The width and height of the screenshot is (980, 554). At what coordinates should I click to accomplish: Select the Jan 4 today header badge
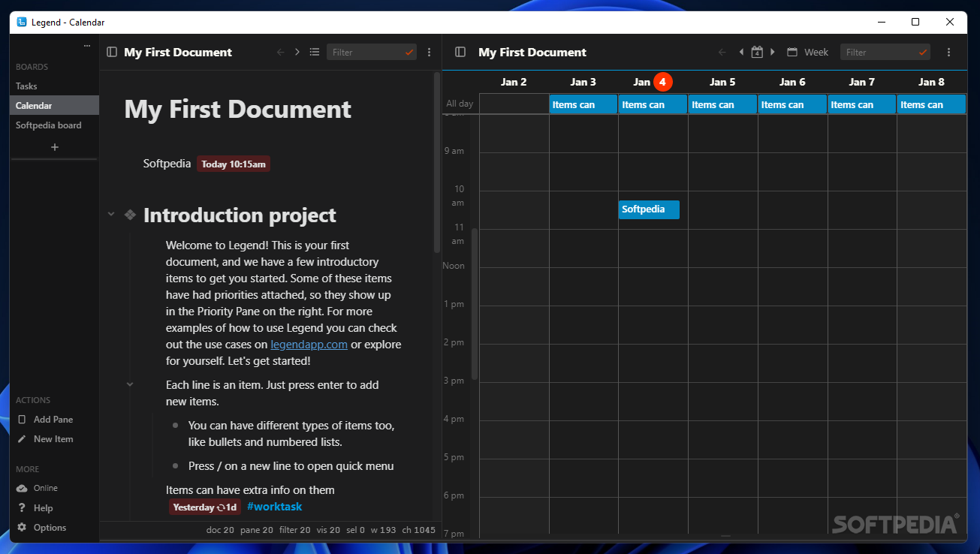tap(662, 82)
